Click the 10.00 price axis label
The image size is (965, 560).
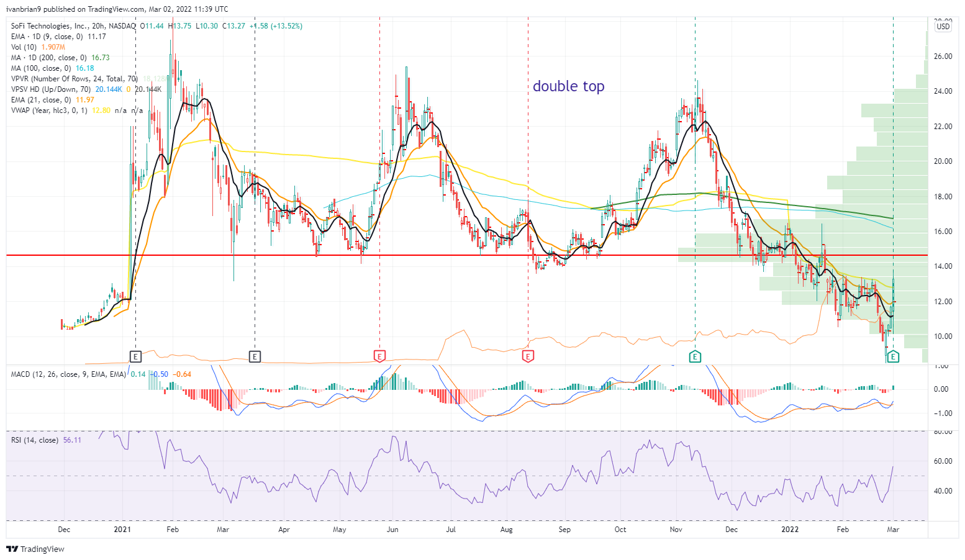[x=943, y=336]
